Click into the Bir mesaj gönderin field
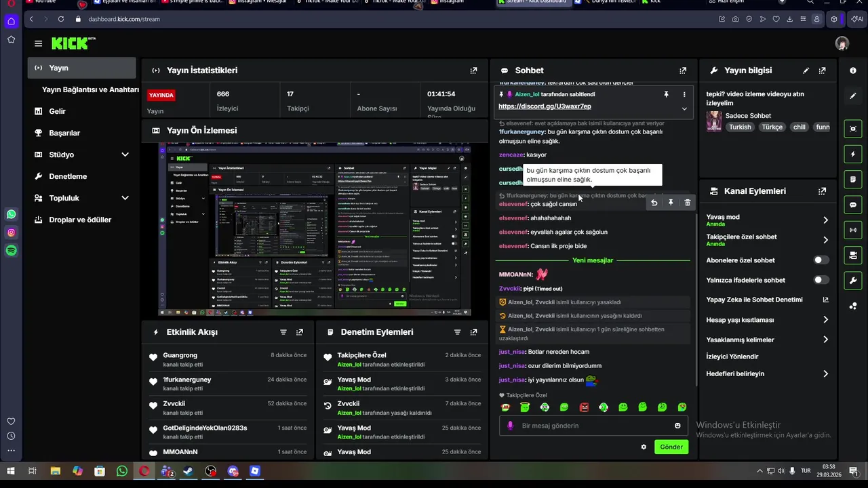Image resolution: width=868 pixels, height=488 pixels. click(593, 426)
